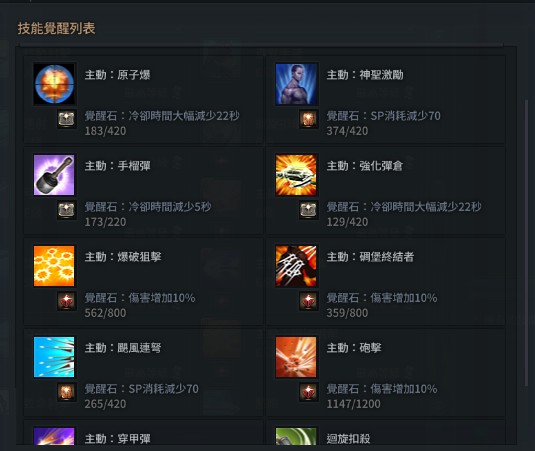Click the 迴旋扣殺 skill thumbnail
Viewport: 535px width, 451px height.
[x=296, y=436]
